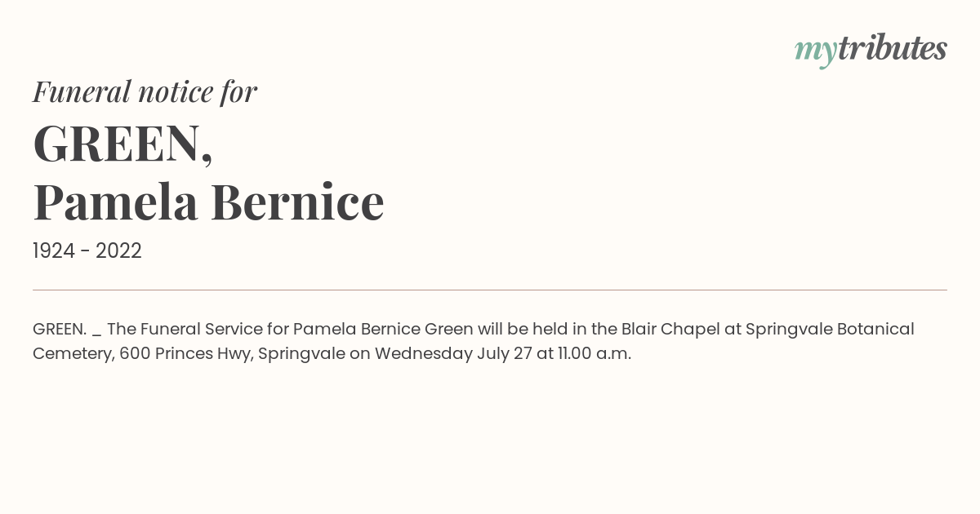Click the green "my" part of logo
This screenshot has width=980, height=514.
coord(815,53)
